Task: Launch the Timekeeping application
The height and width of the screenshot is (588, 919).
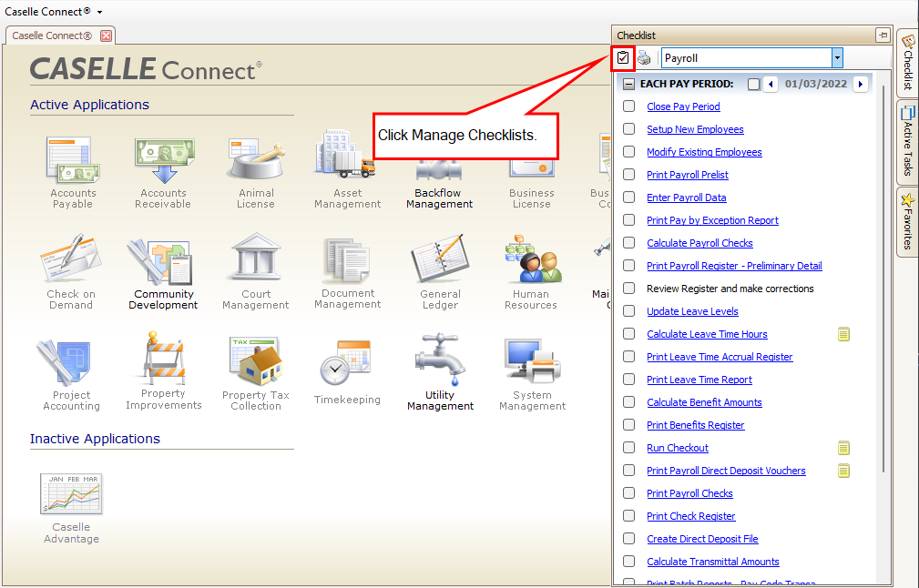Action: 347,372
